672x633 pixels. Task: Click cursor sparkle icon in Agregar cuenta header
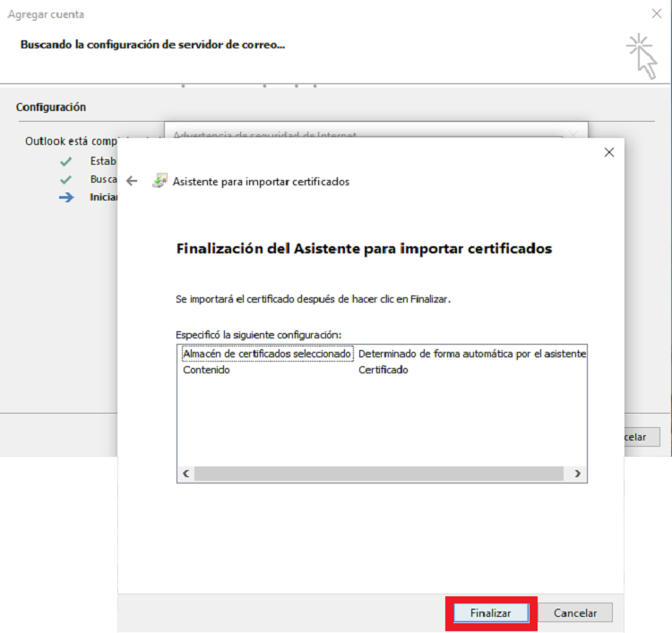coord(642,56)
